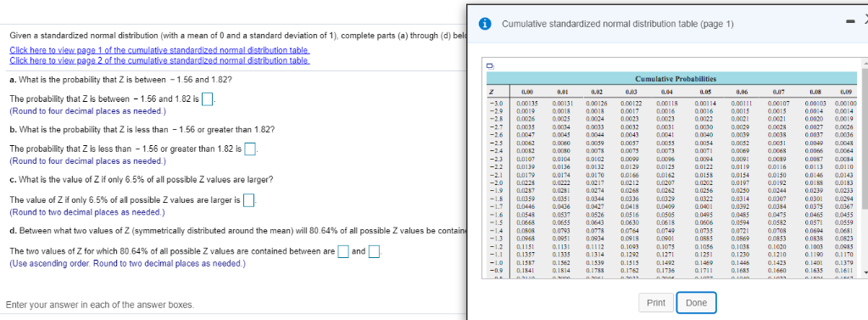
Task: Click the 0.00 column header
Action: [526, 92]
